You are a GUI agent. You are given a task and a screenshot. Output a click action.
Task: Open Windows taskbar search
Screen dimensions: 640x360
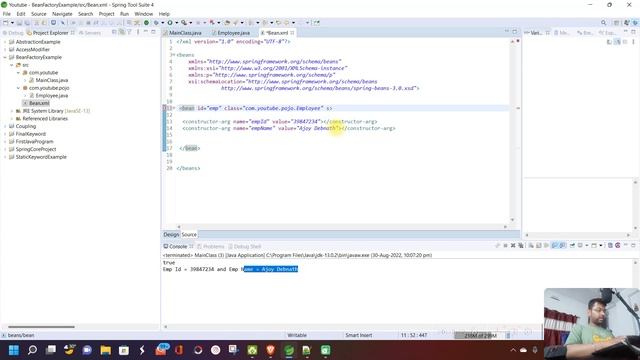[x=32, y=350]
